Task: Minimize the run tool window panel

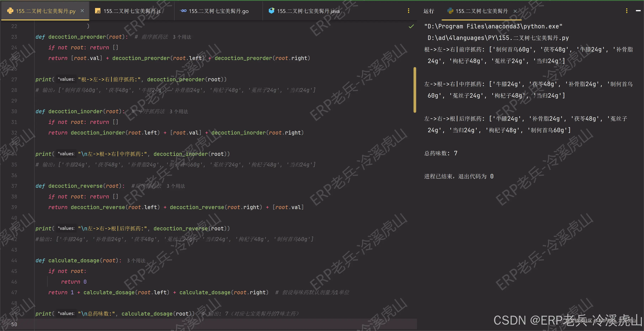Action: pyautogui.click(x=638, y=11)
